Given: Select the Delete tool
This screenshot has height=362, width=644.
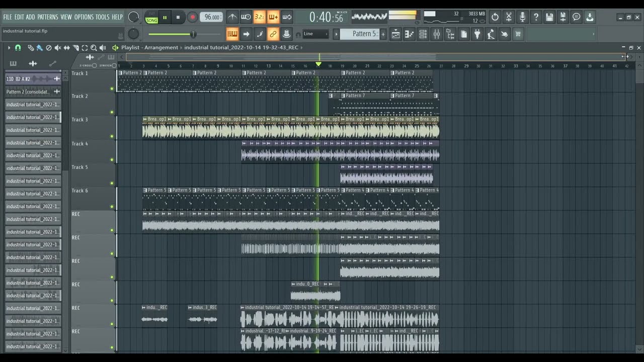Looking at the screenshot, I should point(48,48).
